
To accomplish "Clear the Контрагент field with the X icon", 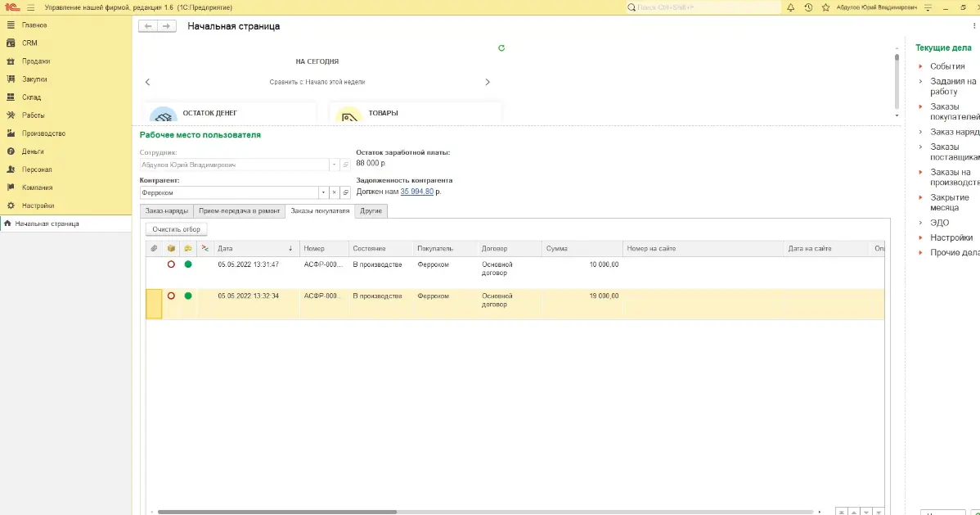I will coord(334,192).
